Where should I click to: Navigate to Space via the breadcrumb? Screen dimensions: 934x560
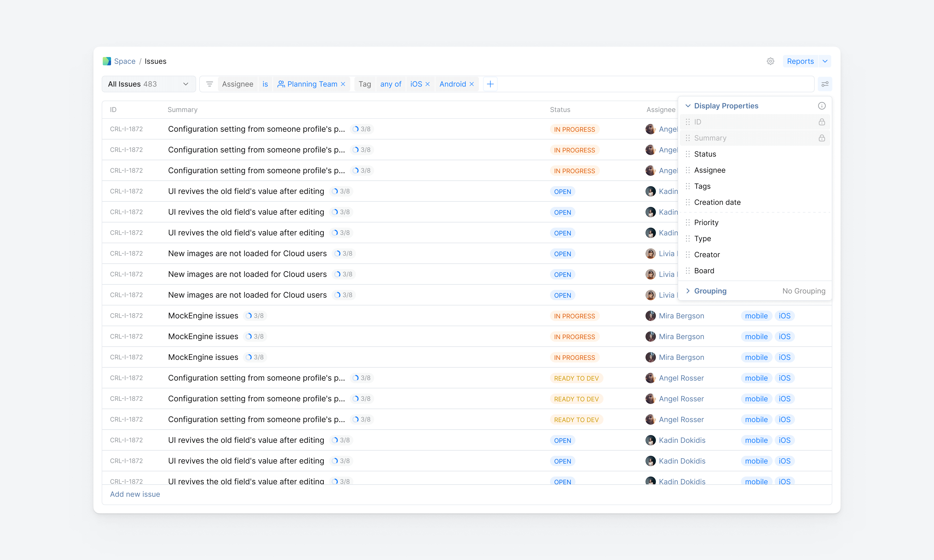[125, 61]
